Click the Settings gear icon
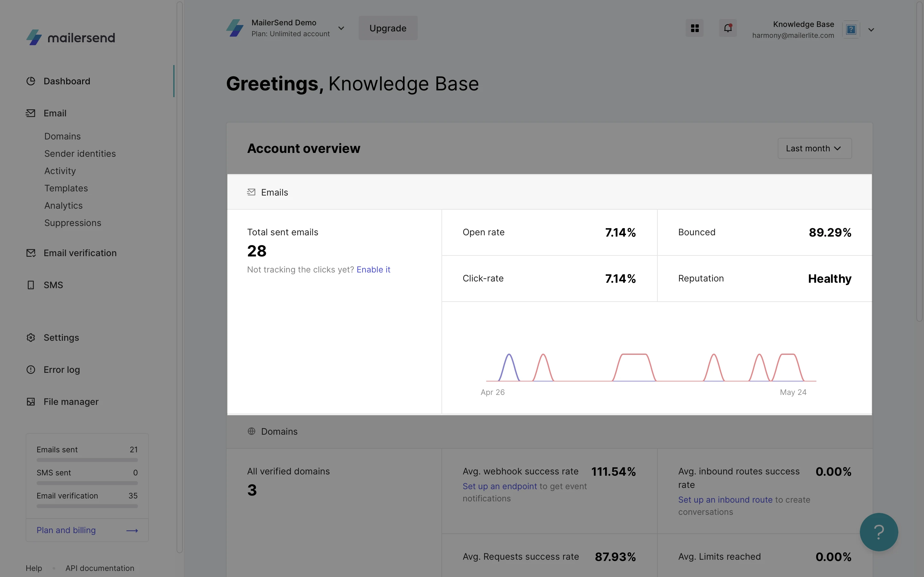 (x=30, y=338)
